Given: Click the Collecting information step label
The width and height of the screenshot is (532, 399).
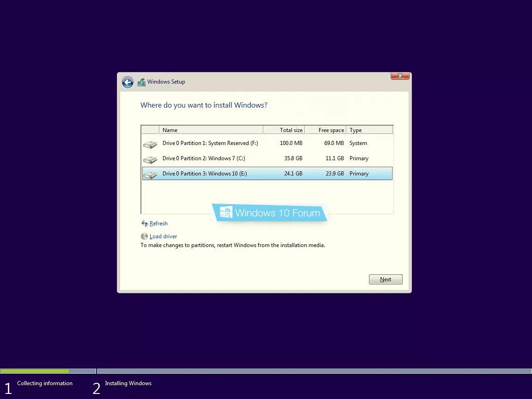Looking at the screenshot, I should 45,383.
